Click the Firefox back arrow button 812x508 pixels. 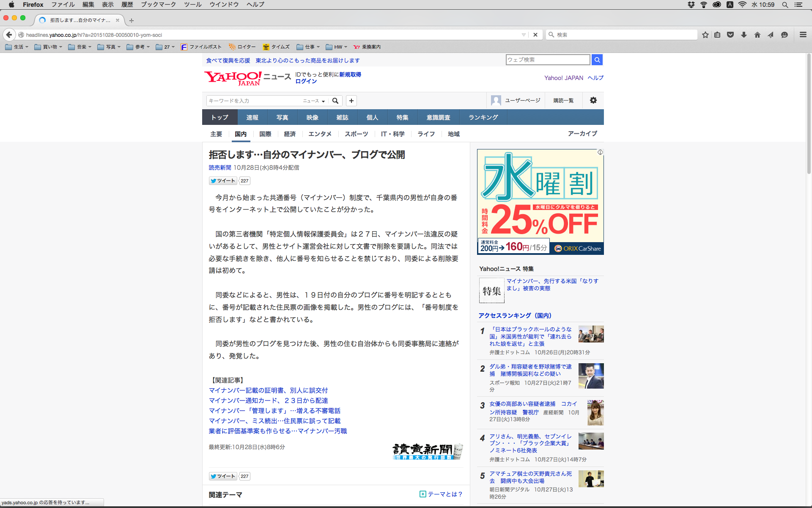pyautogui.click(x=9, y=35)
